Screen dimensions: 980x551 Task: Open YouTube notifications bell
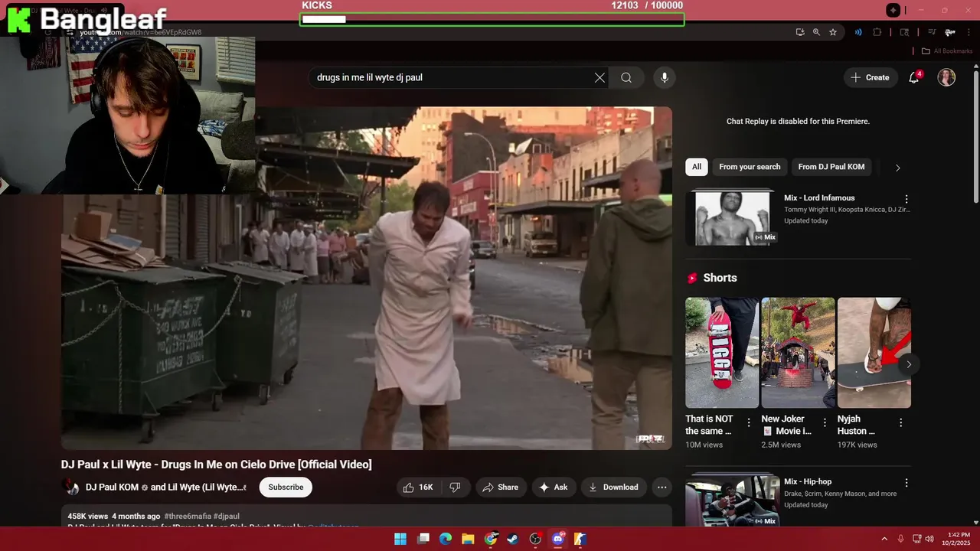[x=914, y=77]
